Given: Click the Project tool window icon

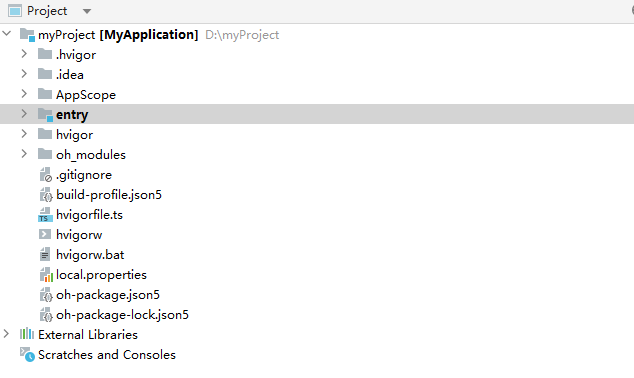Looking at the screenshot, I should (x=15, y=11).
